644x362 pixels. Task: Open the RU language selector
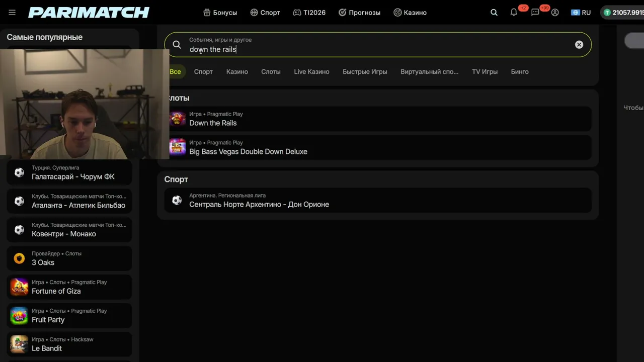pyautogui.click(x=581, y=13)
